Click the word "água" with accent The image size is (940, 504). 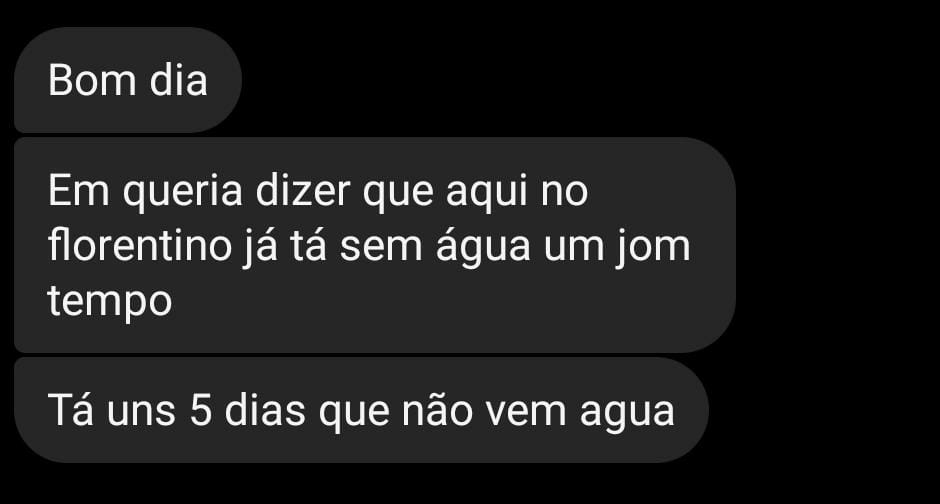(x=483, y=246)
